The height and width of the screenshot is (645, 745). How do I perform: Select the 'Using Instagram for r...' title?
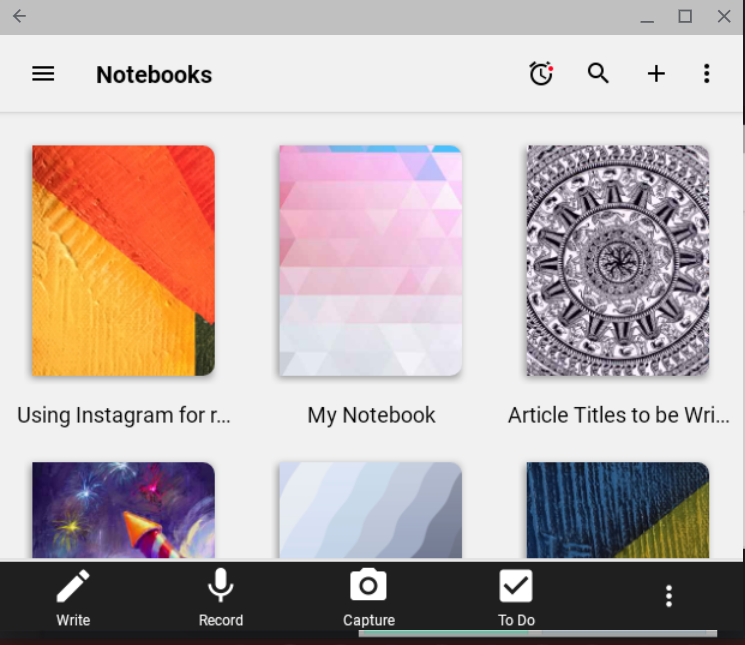tap(124, 415)
